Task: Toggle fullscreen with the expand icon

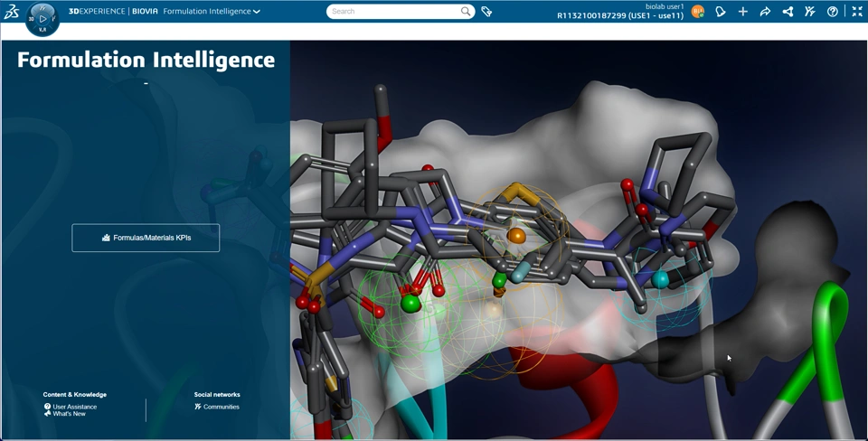Action: 857,11
